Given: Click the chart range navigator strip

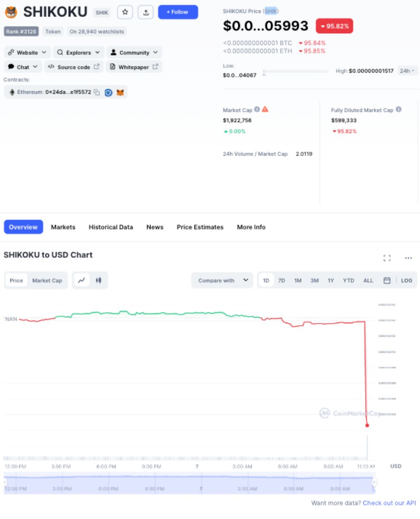Looking at the screenshot, I should (x=189, y=483).
